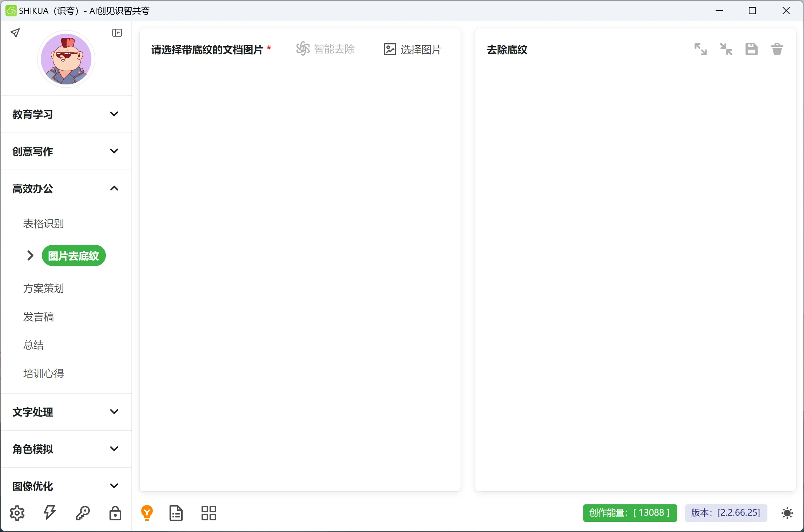Open the four-square grid icon
The width and height of the screenshot is (804, 532).
tap(209, 513)
